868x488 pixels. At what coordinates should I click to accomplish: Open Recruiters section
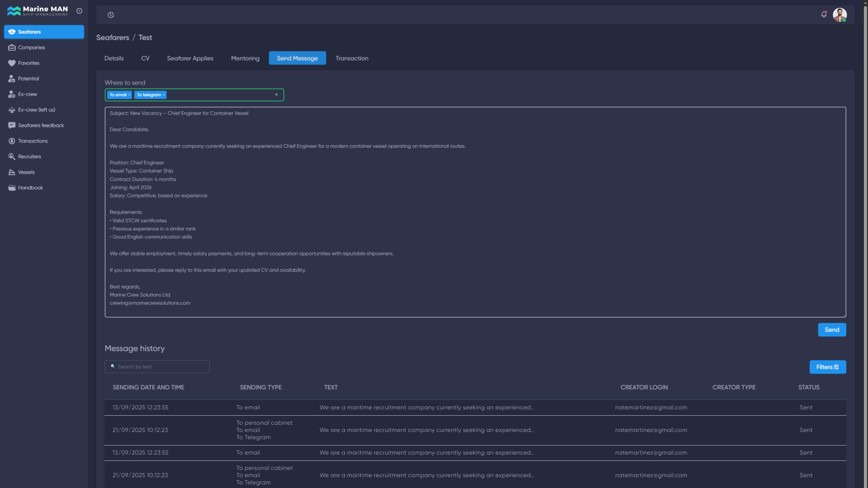(44, 157)
